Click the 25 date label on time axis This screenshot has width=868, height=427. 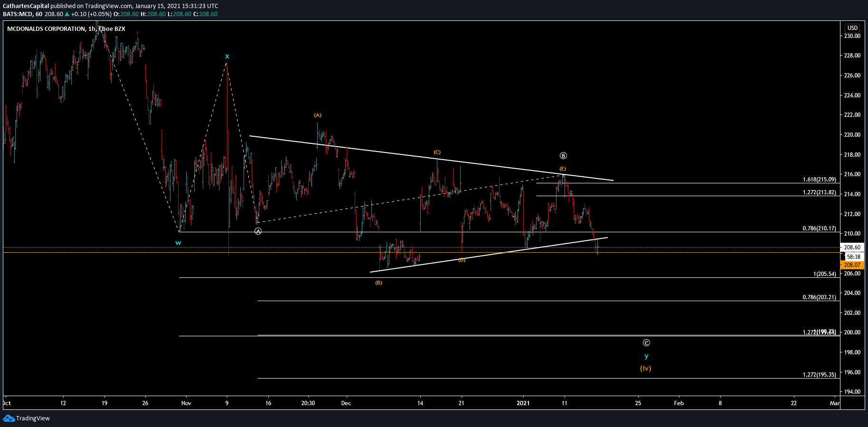(638, 403)
